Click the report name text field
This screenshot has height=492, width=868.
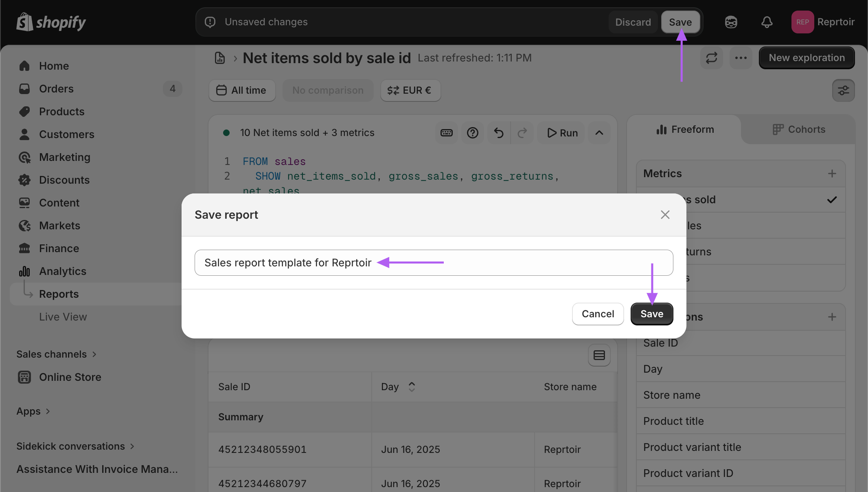pos(529,263)
